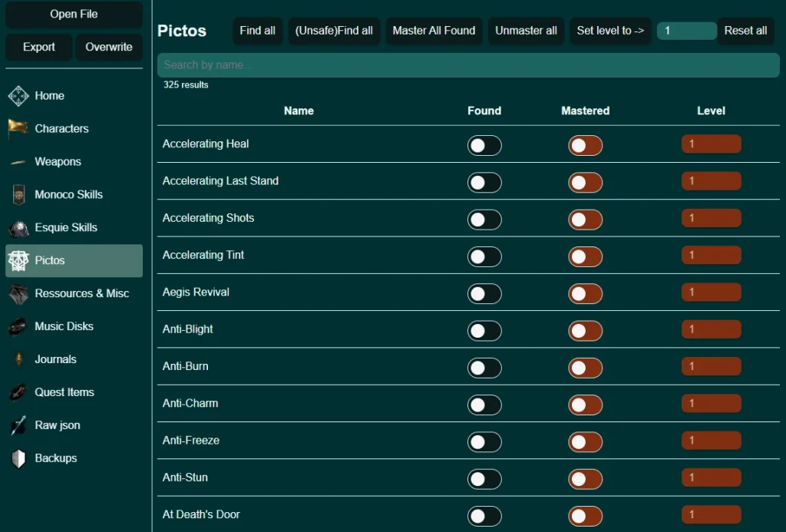Toggle Found switch for Anti-Stun
The width and height of the screenshot is (786, 532).
(x=484, y=479)
